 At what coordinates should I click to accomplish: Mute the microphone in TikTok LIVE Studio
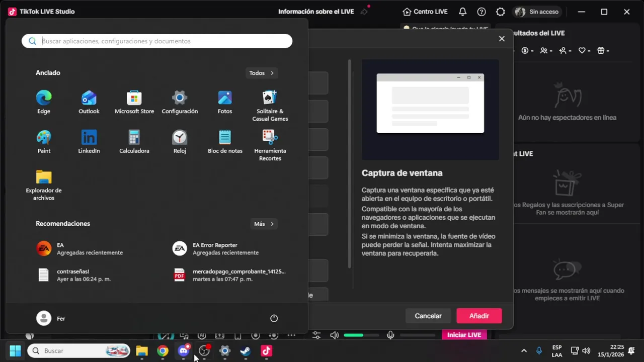(390, 335)
